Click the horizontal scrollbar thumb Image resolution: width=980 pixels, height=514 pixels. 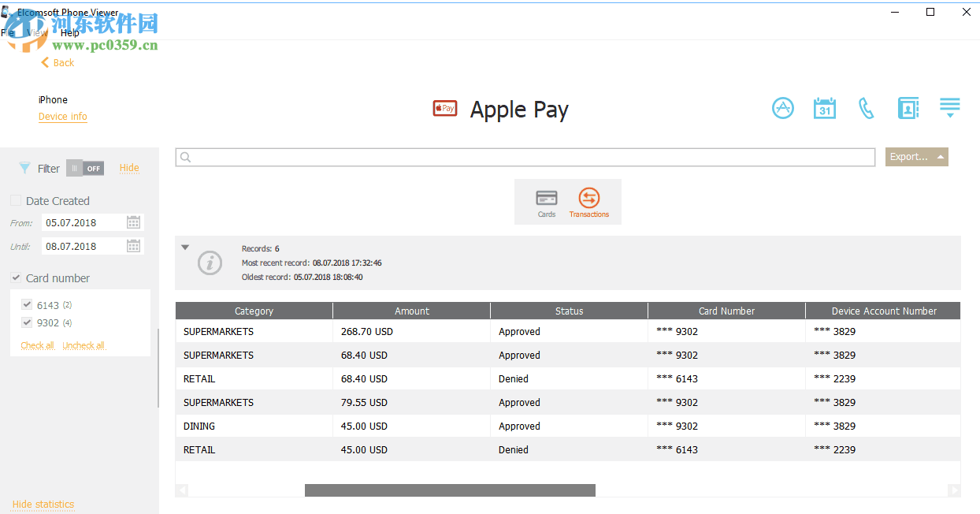(450, 490)
